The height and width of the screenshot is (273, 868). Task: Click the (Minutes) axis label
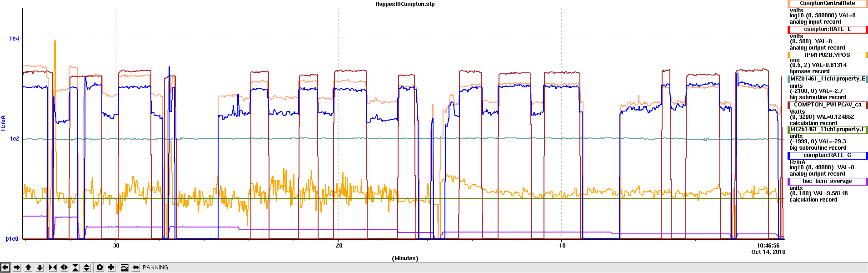tap(405, 258)
